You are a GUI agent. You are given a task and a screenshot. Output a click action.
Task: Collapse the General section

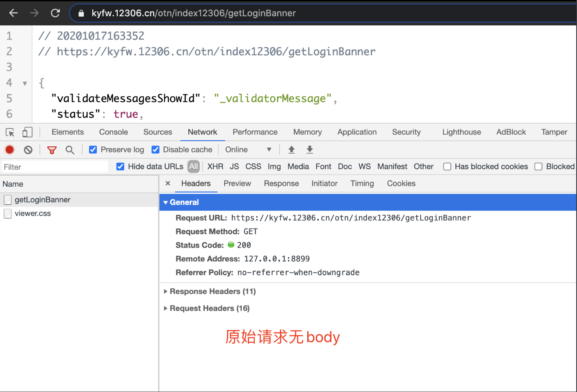(x=166, y=203)
